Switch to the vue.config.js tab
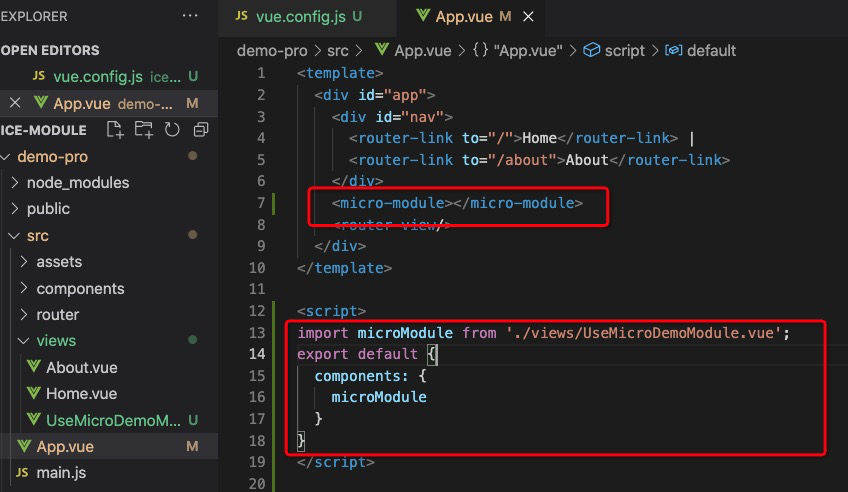Screen dimensions: 848x492 click(307, 17)
